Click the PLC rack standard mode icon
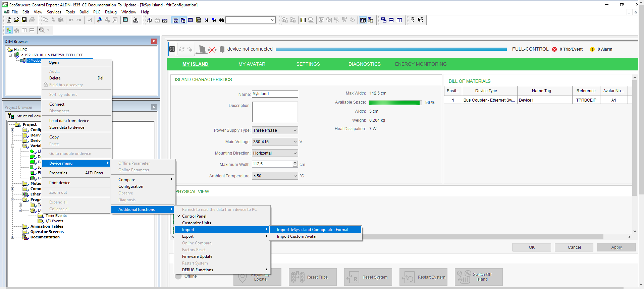 tap(363, 20)
